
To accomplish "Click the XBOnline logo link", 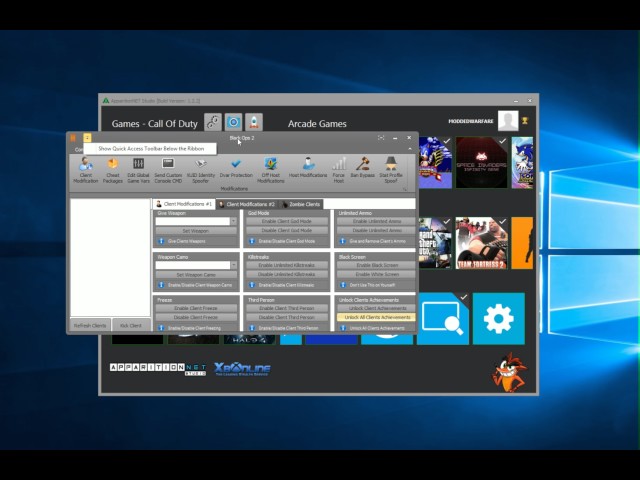I will [x=242, y=369].
